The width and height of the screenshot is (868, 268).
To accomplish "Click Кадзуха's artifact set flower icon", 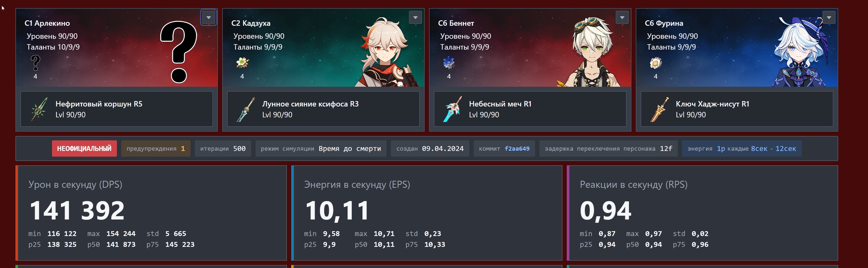I will coord(242,63).
